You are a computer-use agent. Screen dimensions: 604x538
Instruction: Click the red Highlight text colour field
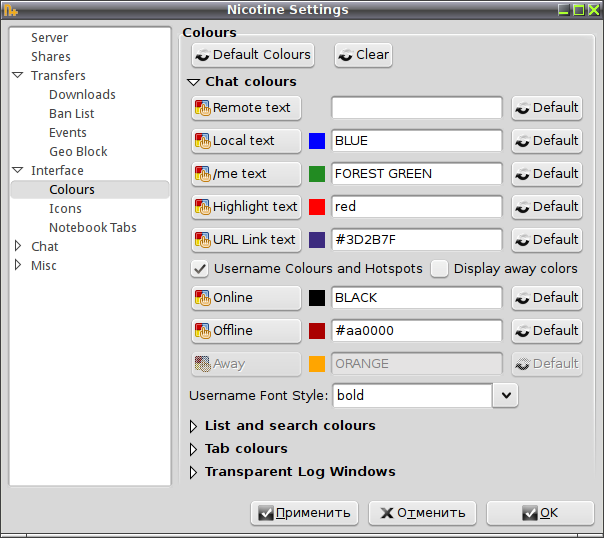(417, 207)
